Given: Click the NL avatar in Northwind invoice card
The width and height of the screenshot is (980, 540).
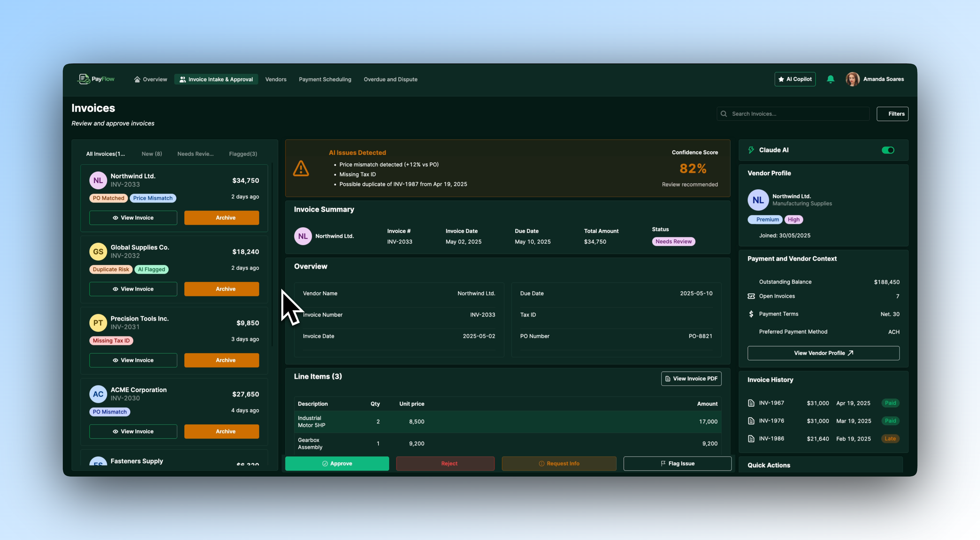Looking at the screenshot, I should (x=98, y=180).
